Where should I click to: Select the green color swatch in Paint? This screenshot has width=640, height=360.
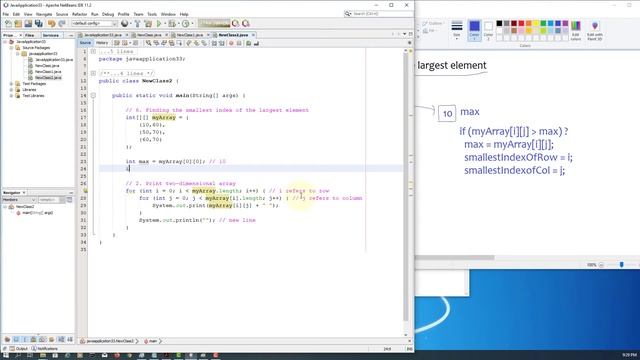click(x=543, y=23)
